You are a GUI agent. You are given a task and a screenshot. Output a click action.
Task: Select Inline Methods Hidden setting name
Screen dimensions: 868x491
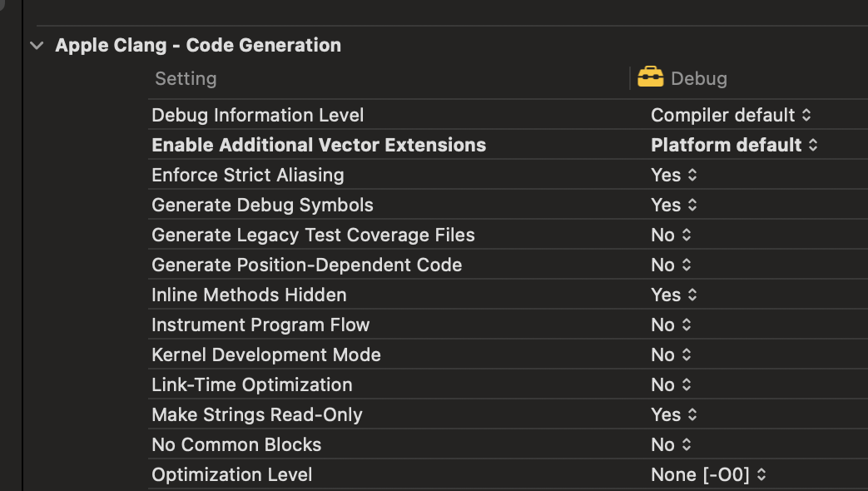coord(249,295)
